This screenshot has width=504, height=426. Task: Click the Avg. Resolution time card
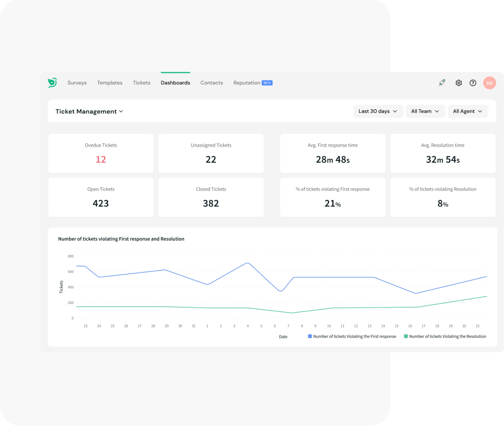coord(442,153)
